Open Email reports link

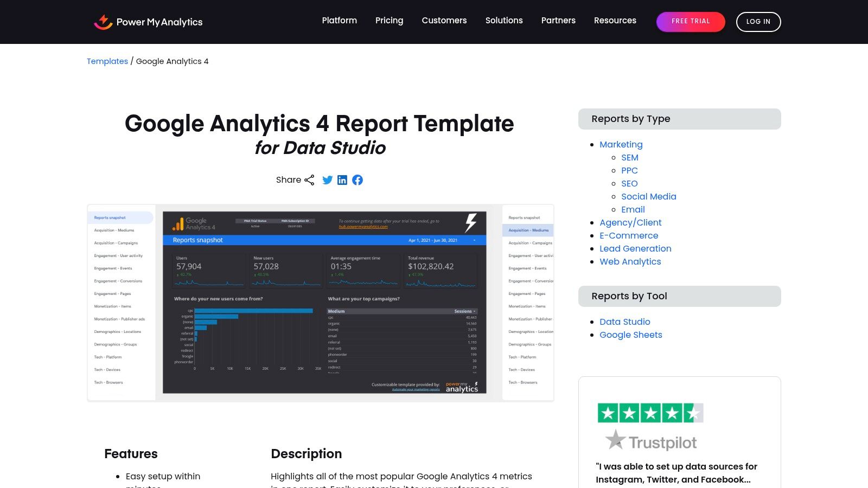[633, 210]
